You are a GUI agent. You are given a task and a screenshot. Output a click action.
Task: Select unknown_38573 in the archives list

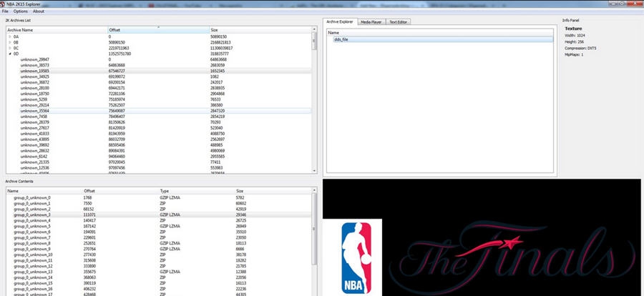tap(35, 65)
